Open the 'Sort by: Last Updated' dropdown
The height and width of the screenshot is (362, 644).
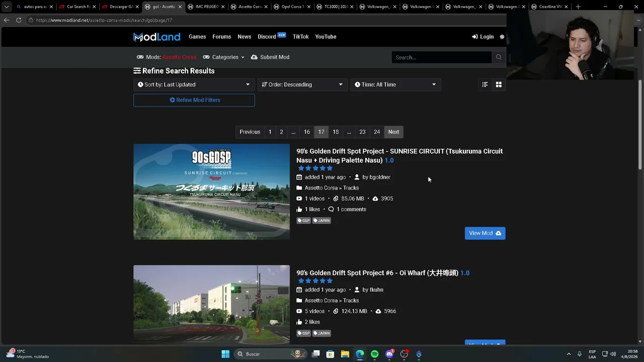tap(194, 84)
